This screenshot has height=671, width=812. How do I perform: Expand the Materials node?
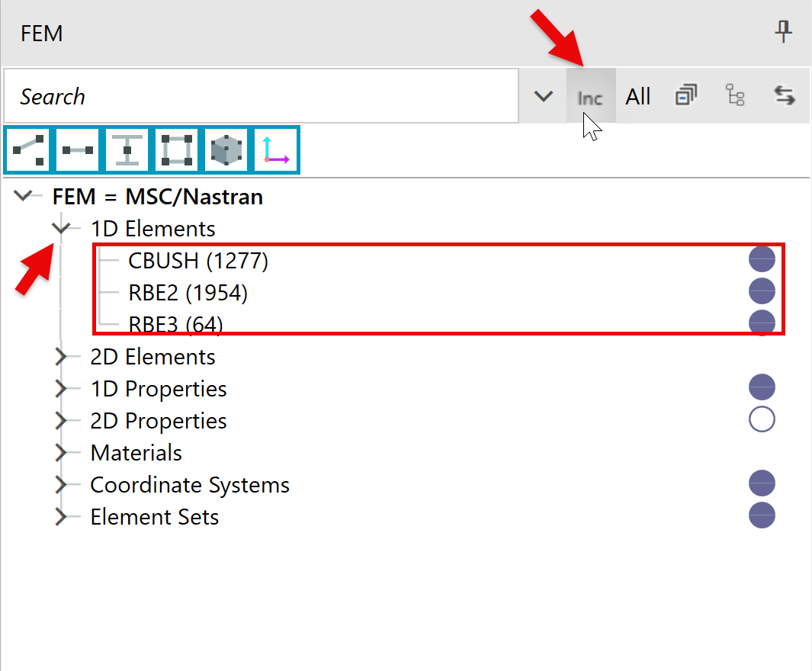coord(60,452)
